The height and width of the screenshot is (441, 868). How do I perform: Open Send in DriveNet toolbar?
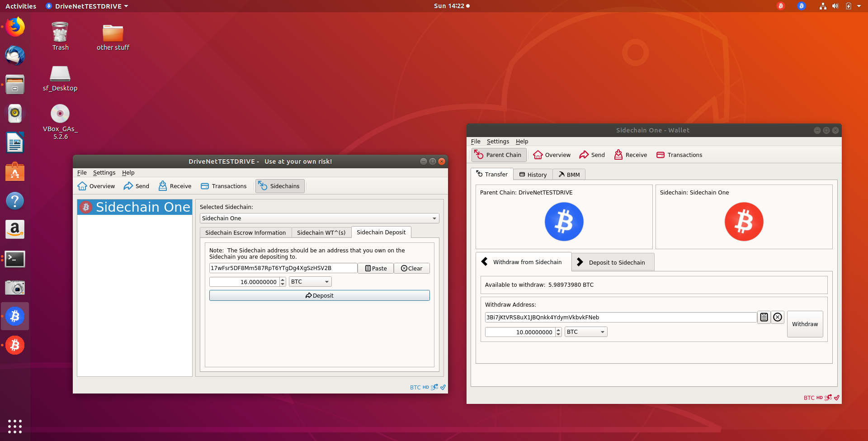pyautogui.click(x=136, y=186)
